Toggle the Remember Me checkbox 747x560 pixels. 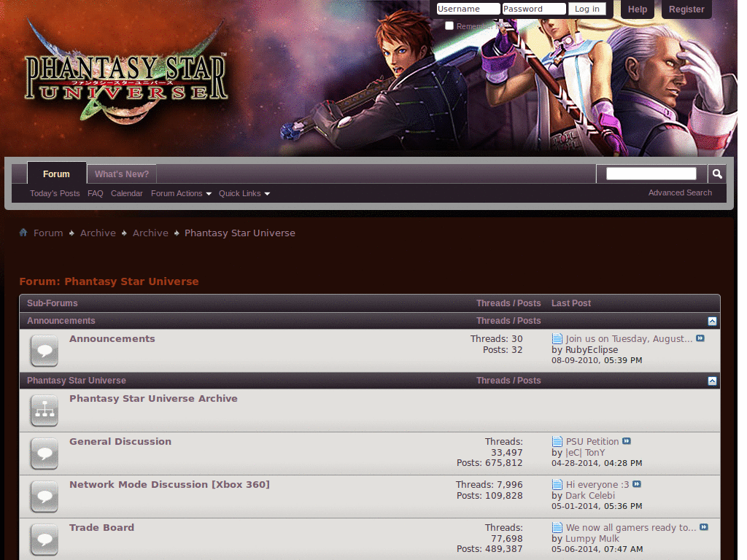pyautogui.click(x=449, y=26)
